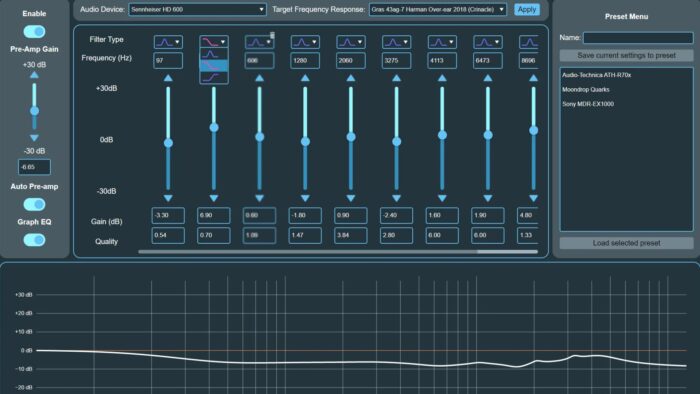
Task: Click the horizontal scrollbar under the EQ bands
Action: pos(338,252)
